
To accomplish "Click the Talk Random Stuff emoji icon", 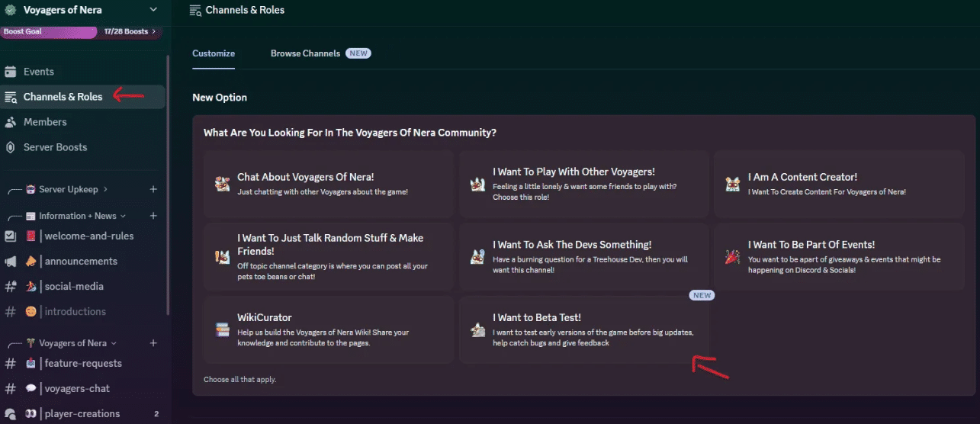I will pos(222,257).
